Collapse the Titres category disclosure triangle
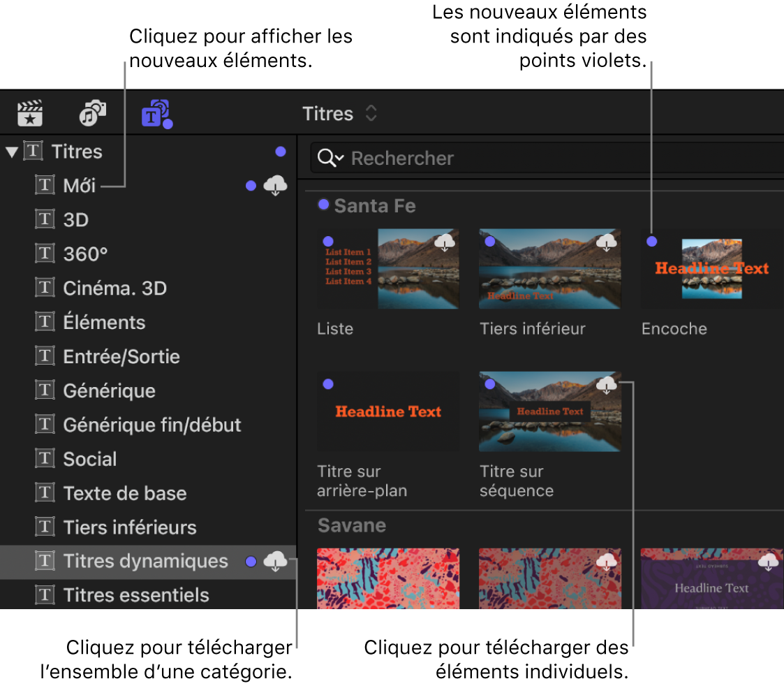The image size is (784, 686). [x=12, y=152]
